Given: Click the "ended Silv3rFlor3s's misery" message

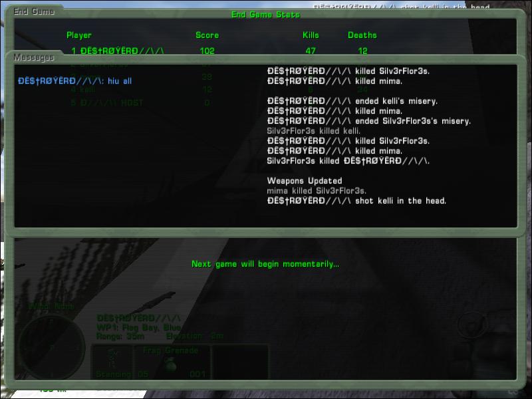Looking at the screenshot, I should (369, 121).
